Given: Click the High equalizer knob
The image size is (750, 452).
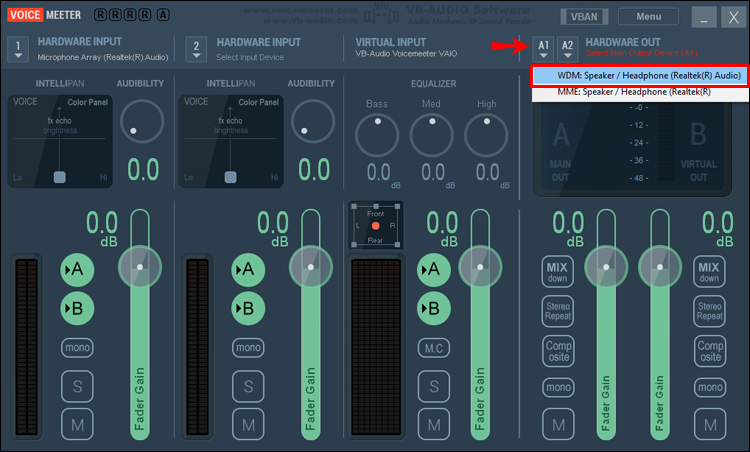Looking at the screenshot, I should coord(486,136).
